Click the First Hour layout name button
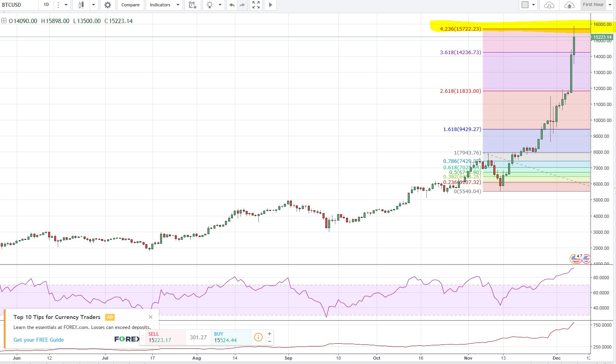Image resolution: width=616 pixels, height=364 pixels. [593, 5]
